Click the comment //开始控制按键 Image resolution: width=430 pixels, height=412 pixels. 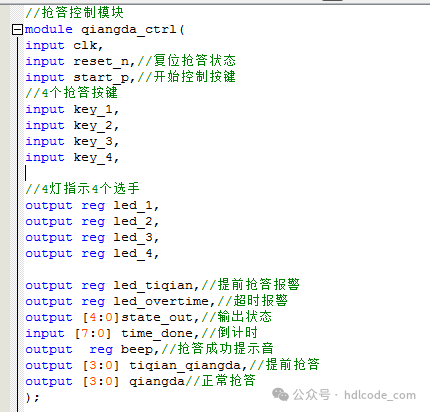(x=187, y=77)
